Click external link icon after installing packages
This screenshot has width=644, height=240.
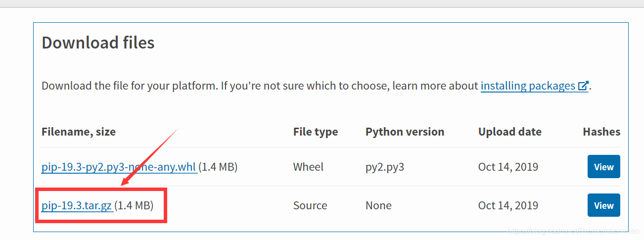tap(583, 86)
